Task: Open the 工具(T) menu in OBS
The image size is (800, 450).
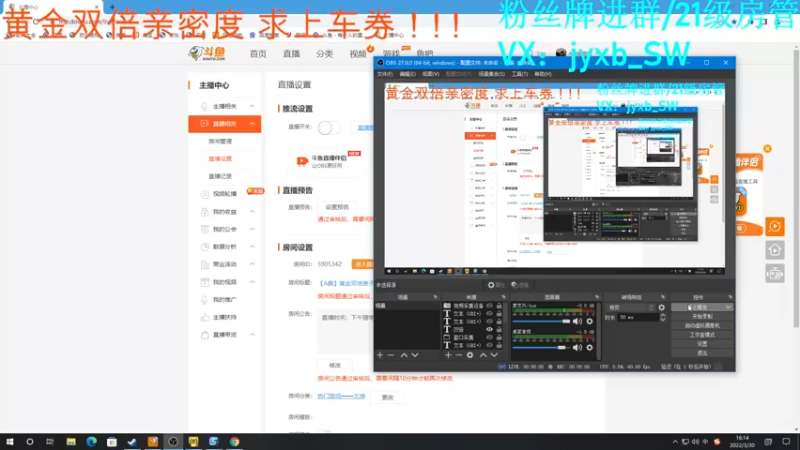Action: (x=519, y=74)
